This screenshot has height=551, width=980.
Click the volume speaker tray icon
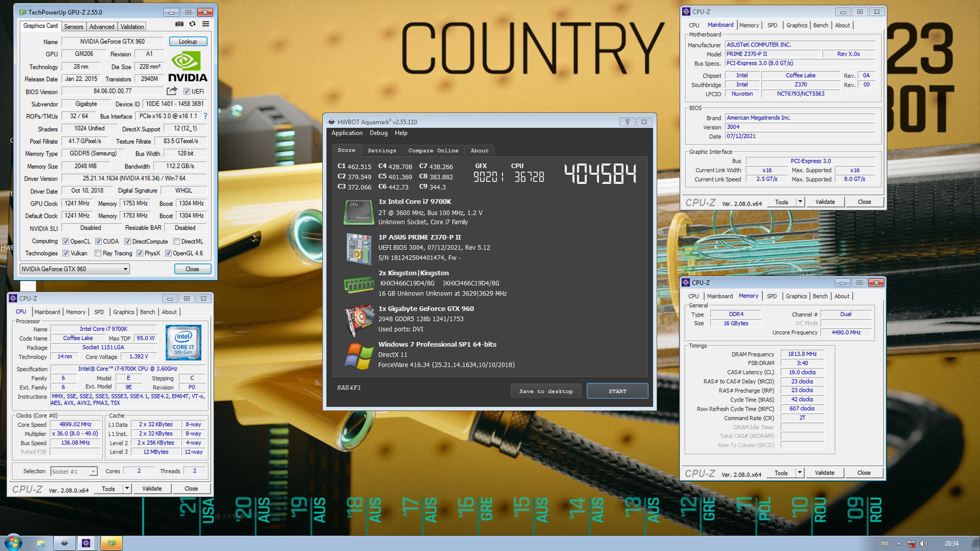(923, 543)
